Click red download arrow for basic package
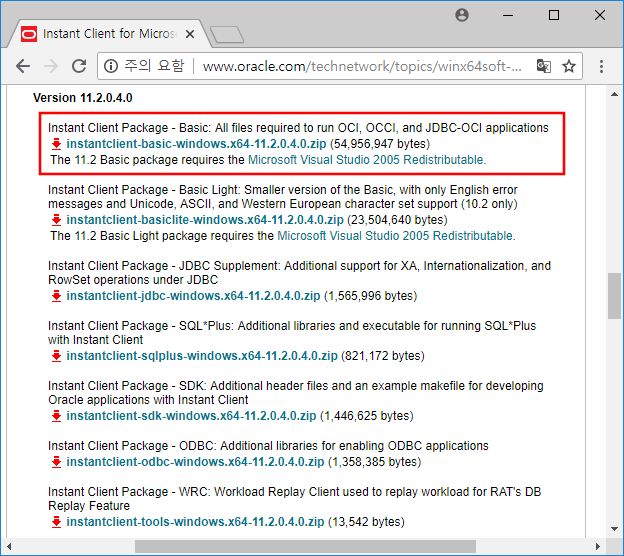This screenshot has height=556, width=624. [x=57, y=144]
